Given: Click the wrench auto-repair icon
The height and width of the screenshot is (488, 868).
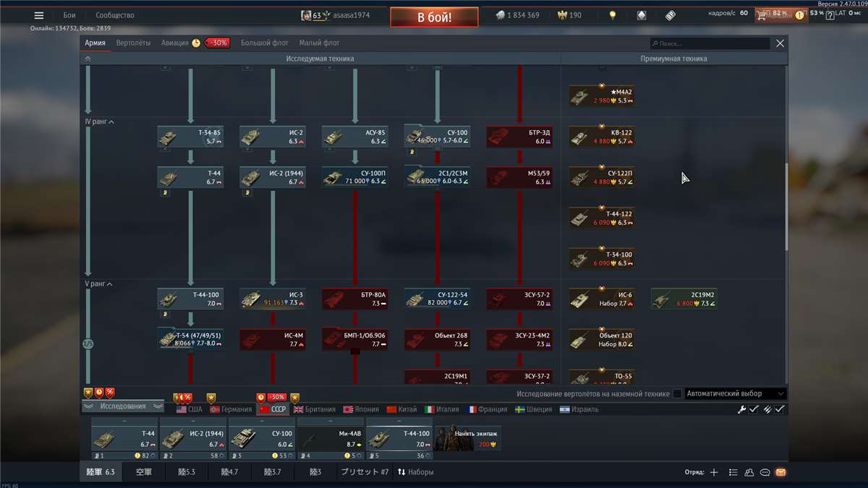Looking at the screenshot, I should (741, 409).
